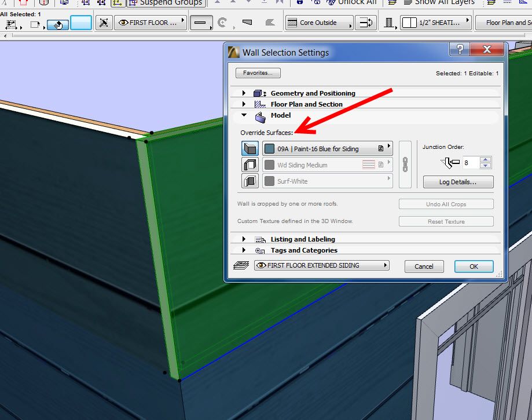This screenshot has width=532, height=420.
Task: Click the Listing and Labeling panel icon
Action: click(x=261, y=240)
